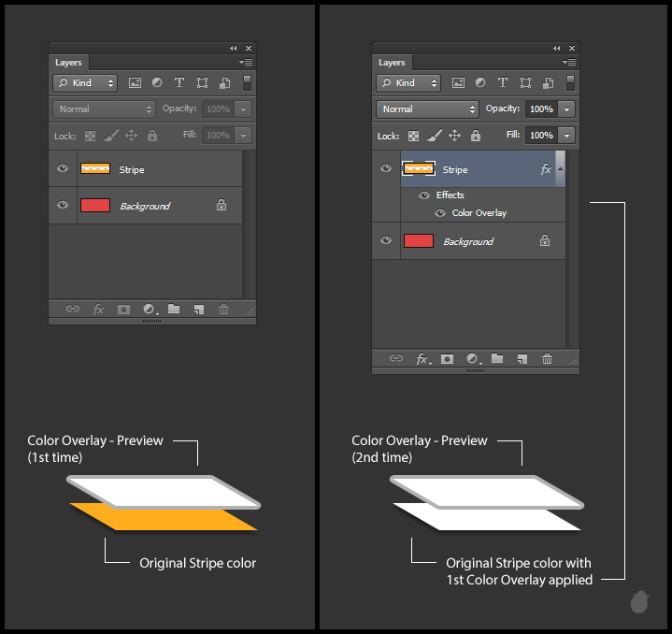
Task: Click the Opacity 100% field in the right panel
Action: pos(541,109)
